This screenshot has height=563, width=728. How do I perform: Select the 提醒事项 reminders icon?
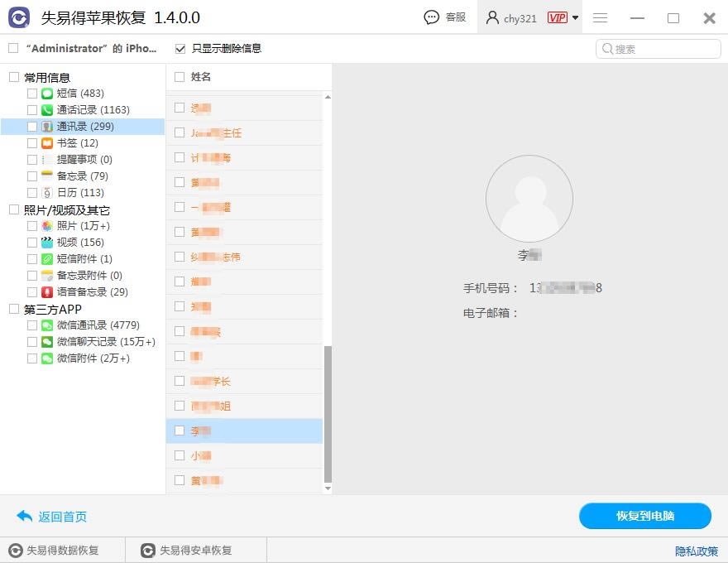click(47, 160)
